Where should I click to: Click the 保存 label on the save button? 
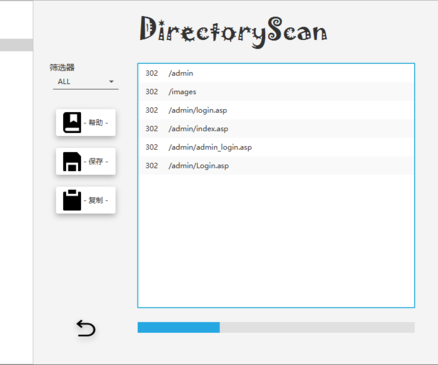pyautogui.click(x=96, y=162)
